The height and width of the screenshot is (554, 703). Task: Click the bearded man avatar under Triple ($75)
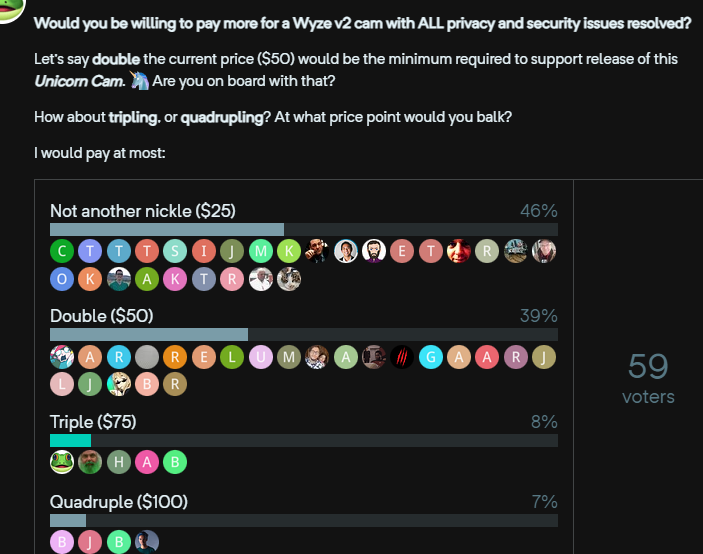[90, 462]
